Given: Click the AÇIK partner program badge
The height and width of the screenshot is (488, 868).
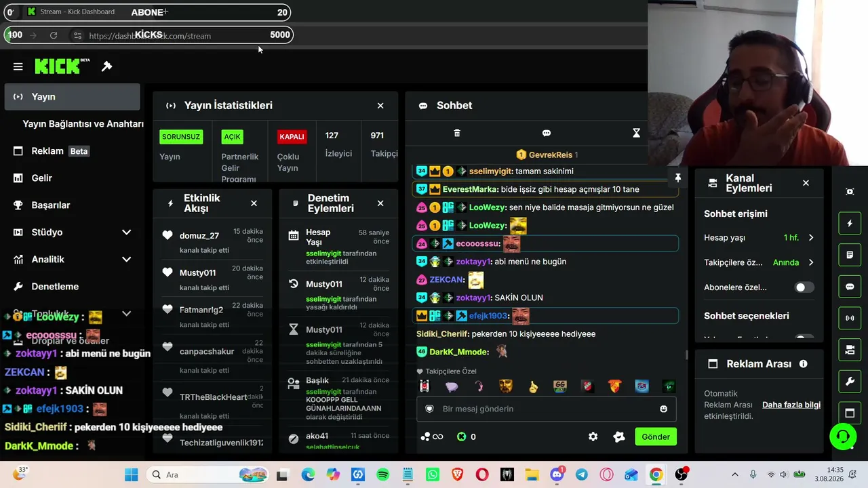Looking at the screenshot, I should click(233, 137).
